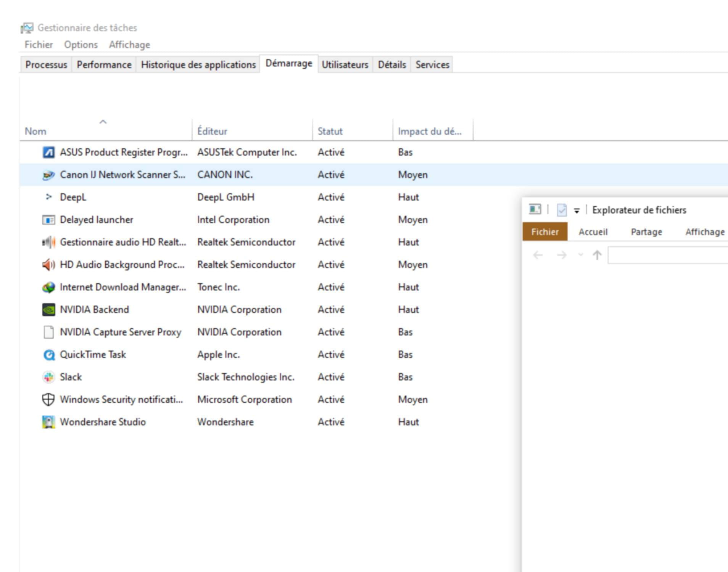Select the Canon IJ Network Scanner icon
The width and height of the screenshot is (728, 572).
48,175
